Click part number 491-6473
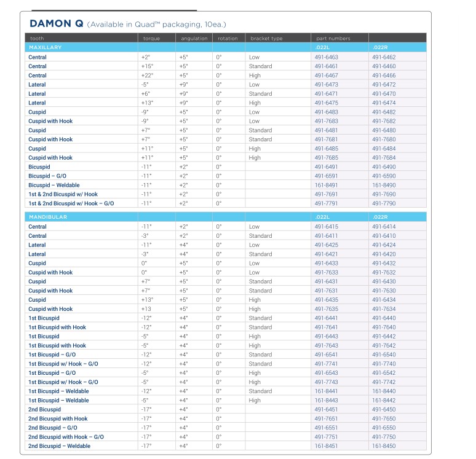The image size is (476, 459). [x=327, y=84]
